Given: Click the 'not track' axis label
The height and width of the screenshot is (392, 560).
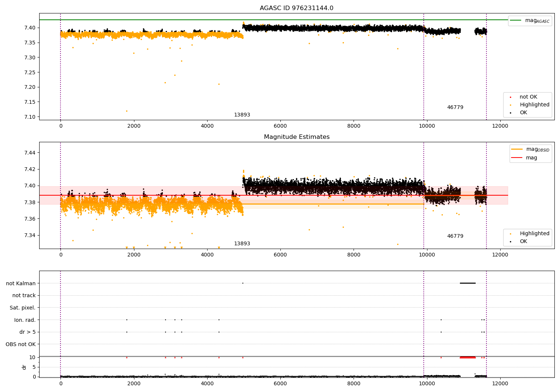Looking at the screenshot, I should (24, 295).
